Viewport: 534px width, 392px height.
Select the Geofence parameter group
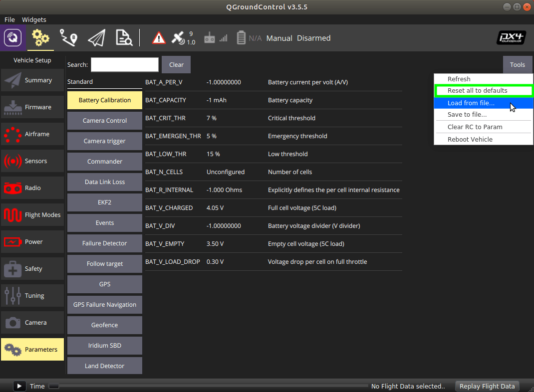104,325
